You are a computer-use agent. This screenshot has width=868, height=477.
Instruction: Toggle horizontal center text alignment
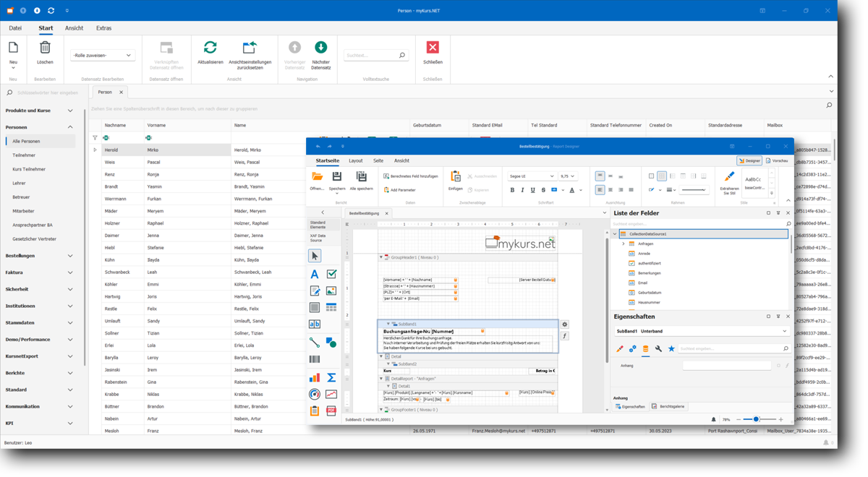[610, 190]
